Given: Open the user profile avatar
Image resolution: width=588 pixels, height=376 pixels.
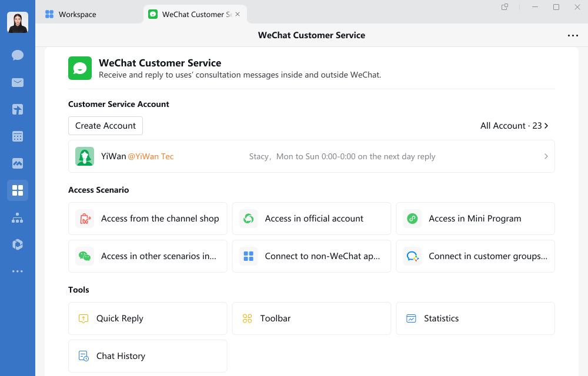Looking at the screenshot, I should (x=18, y=22).
